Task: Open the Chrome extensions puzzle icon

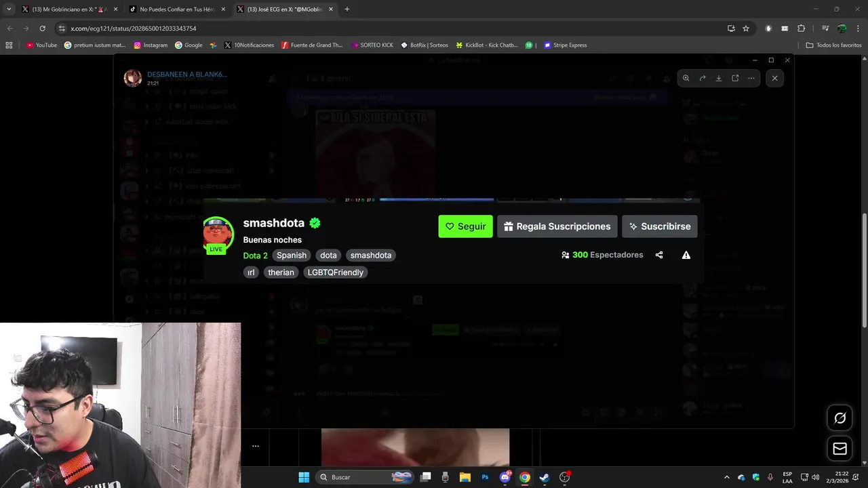Action: pos(802,28)
